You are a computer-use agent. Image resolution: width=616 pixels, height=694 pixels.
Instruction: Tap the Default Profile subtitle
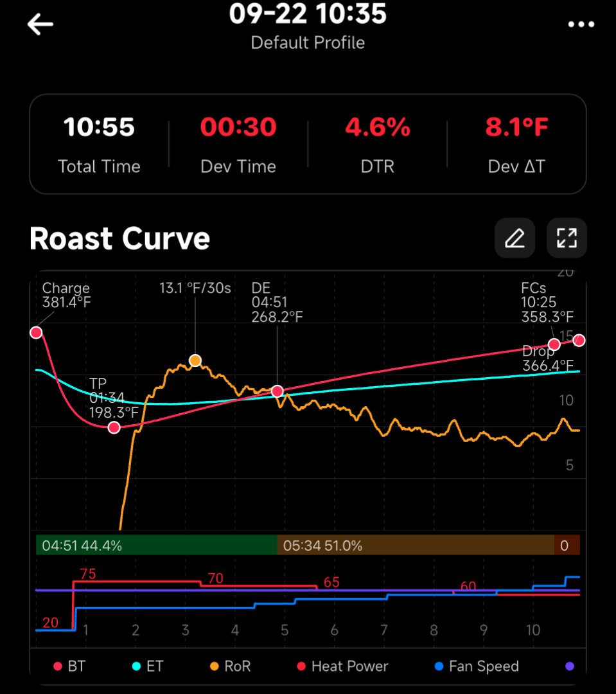(x=308, y=43)
